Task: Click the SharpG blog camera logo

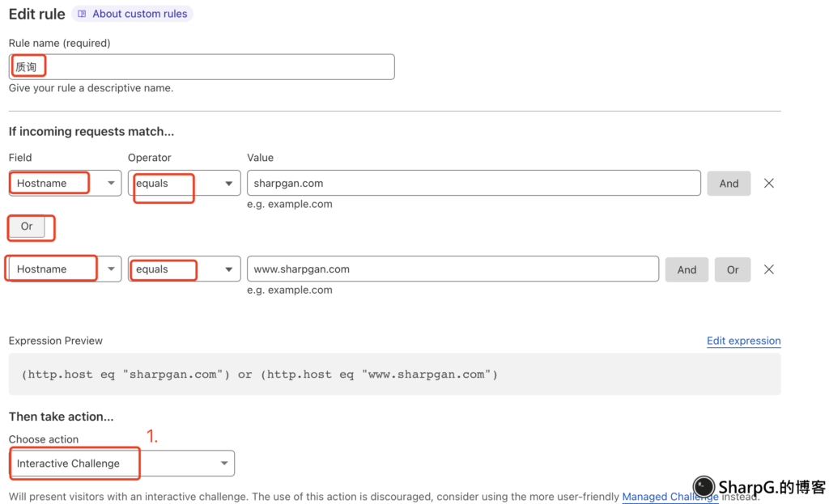Action: (704, 486)
